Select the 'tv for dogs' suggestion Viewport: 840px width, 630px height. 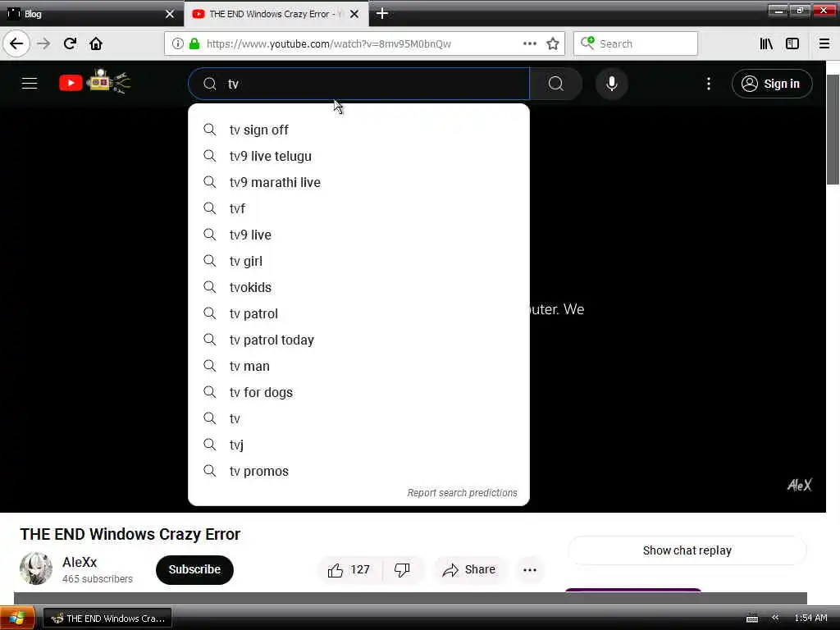click(359, 392)
